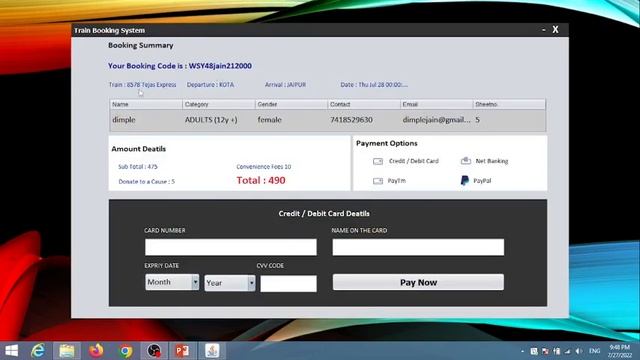Click the 'Arrival : JAIPUR' text

[285, 85]
